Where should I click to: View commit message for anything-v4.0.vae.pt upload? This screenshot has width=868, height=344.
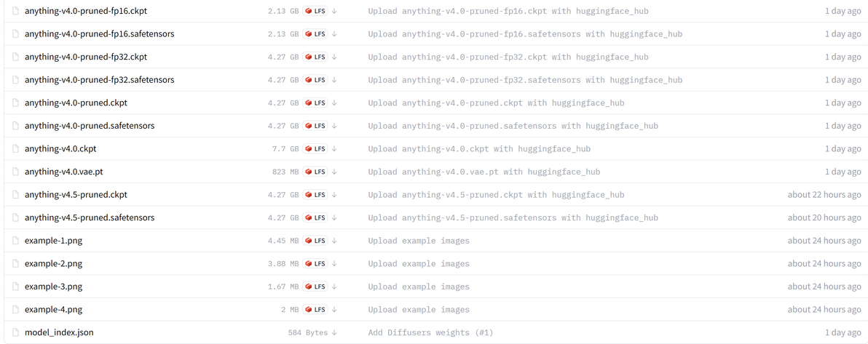tap(484, 172)
